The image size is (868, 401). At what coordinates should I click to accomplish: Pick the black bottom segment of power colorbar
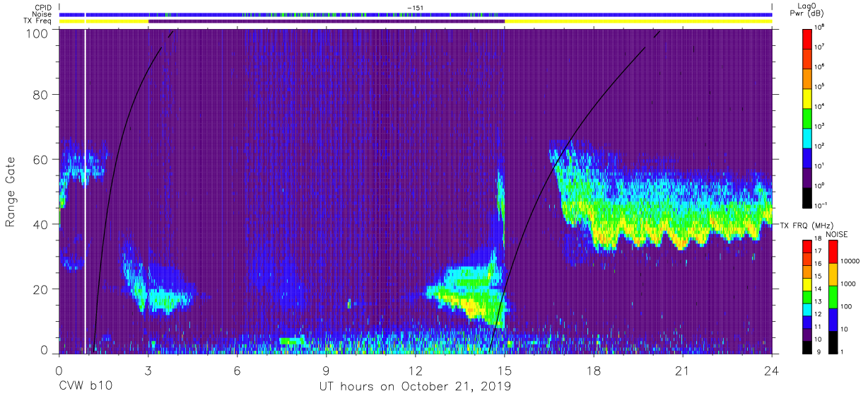point(808,197)
